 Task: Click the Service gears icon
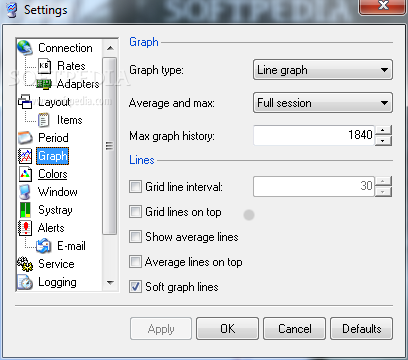[x=25, y=264]
